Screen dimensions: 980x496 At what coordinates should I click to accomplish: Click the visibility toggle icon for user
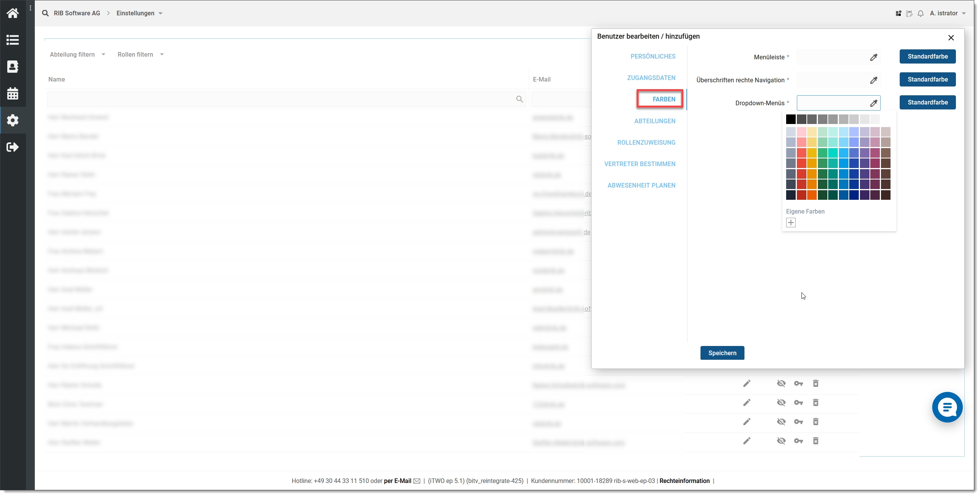click(781, 383)
